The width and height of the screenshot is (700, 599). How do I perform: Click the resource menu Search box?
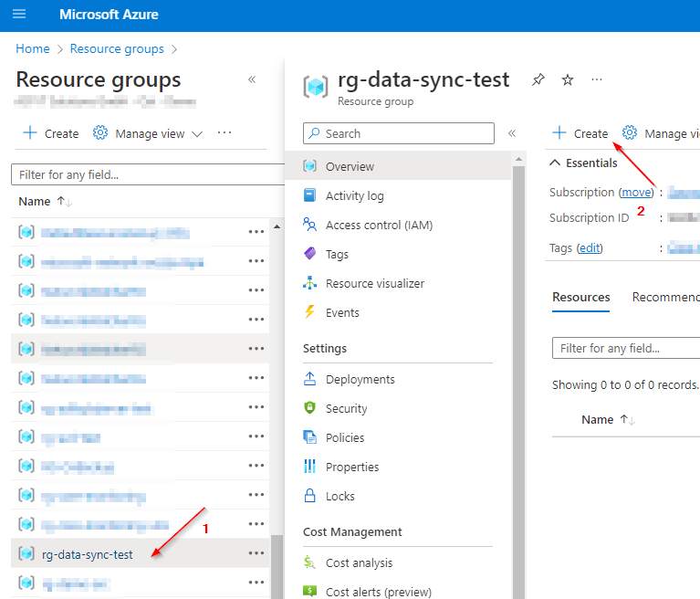coord(399,133)
